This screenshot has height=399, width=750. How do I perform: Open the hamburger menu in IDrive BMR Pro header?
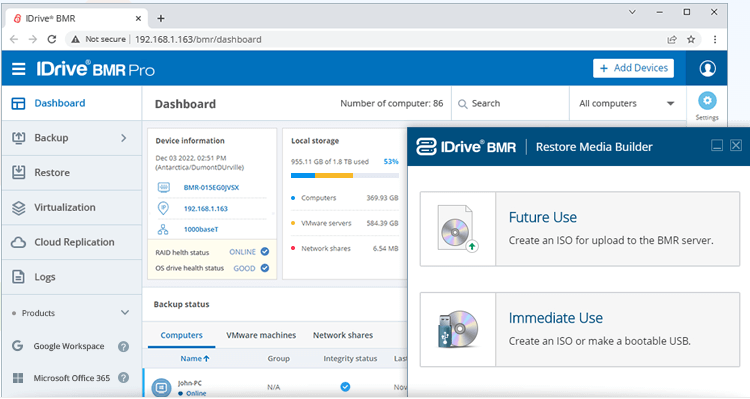(19, 69)
